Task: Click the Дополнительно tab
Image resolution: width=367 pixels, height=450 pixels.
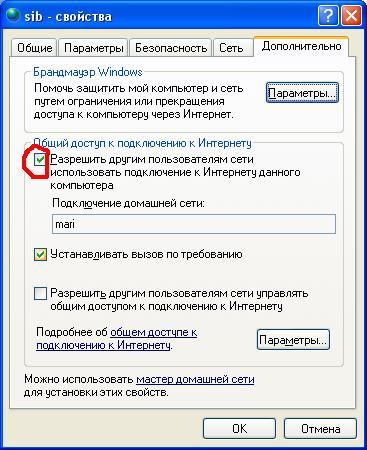Action: (301, 46)
